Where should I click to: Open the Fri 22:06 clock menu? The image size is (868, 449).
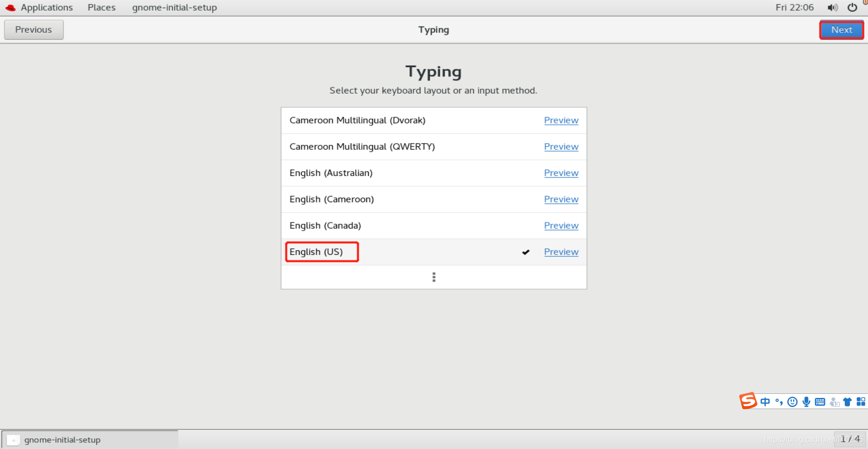795,8
